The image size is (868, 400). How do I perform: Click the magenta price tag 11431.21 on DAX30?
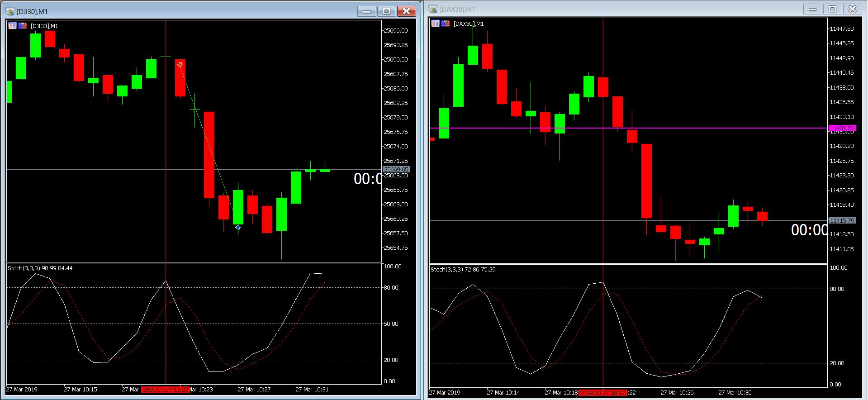point(842,128)
